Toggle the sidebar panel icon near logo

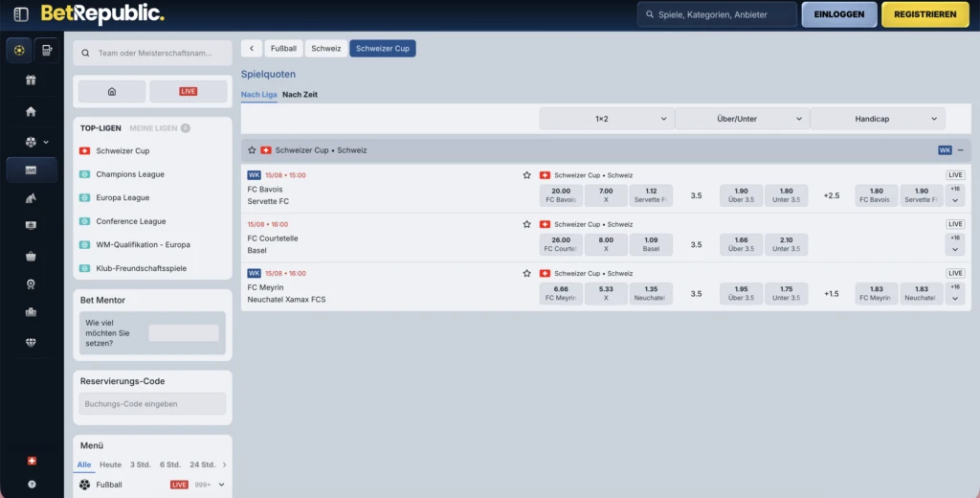[21, 14]
